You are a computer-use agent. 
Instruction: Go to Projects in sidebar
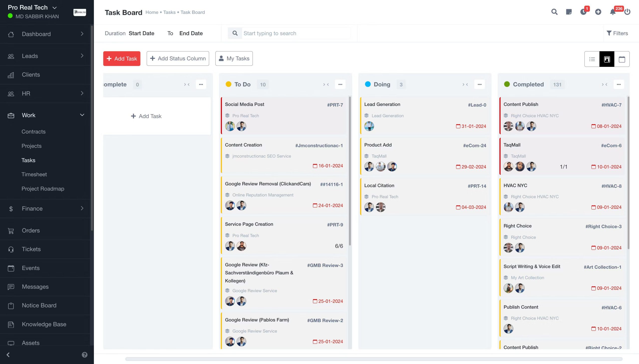(x=31, y=146)
